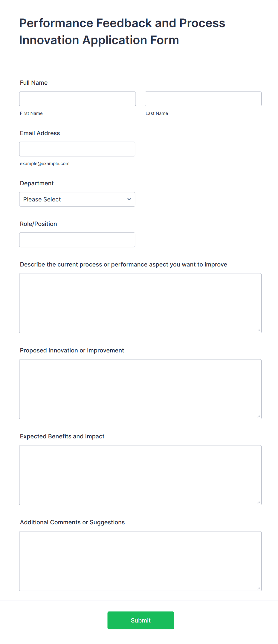The height and width of the screenshot is (644, 278).
Task: Click the current process description textarea
Action: point(140,303)
